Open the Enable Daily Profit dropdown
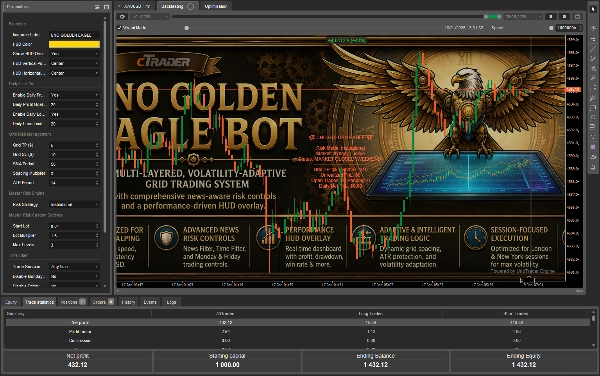600x376 pixels. [x=74, y=95]
